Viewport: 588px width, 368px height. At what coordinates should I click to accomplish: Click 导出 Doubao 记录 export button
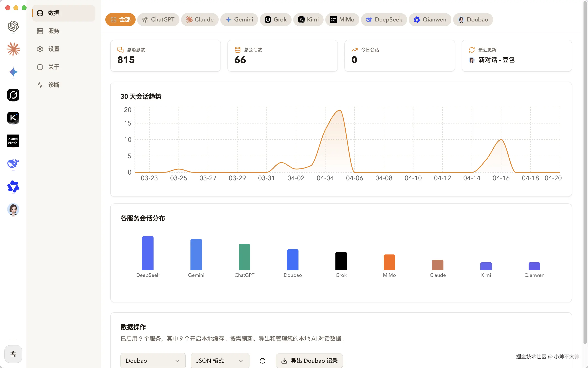(309, 361)
